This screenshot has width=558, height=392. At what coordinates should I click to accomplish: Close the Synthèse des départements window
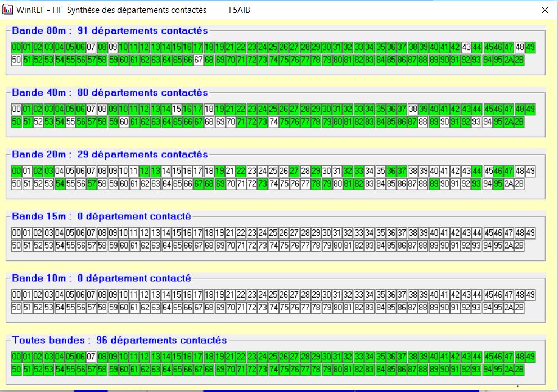coord(544,10)
